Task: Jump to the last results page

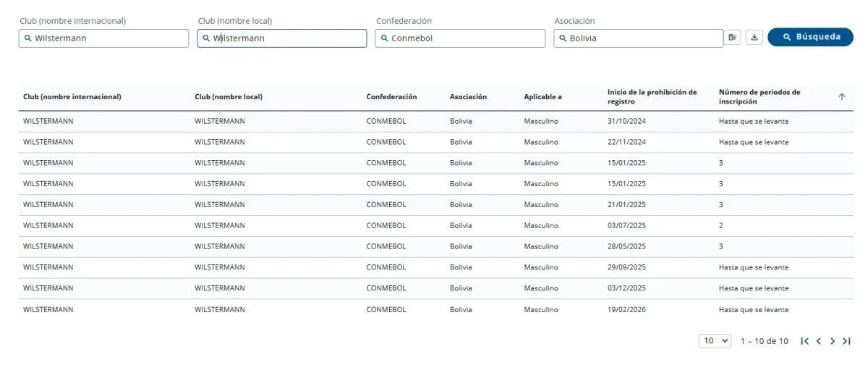Action: [846, 341]
